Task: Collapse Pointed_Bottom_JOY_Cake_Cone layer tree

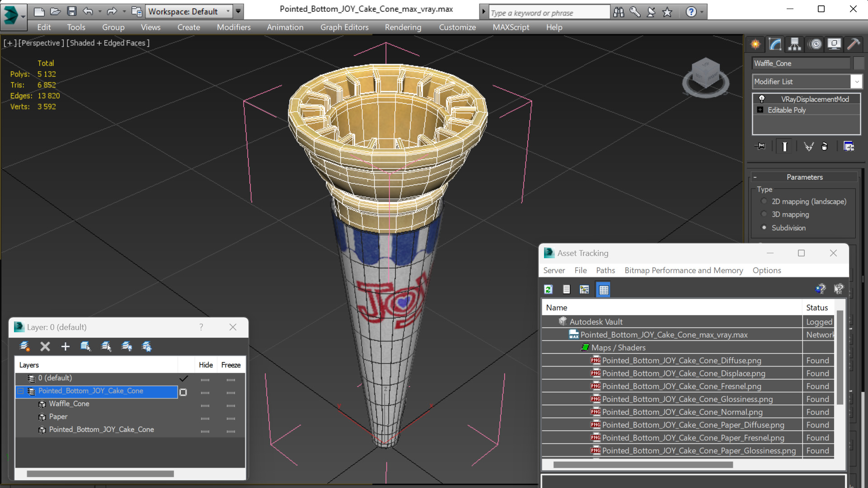Action: click(x=21, y=391)
